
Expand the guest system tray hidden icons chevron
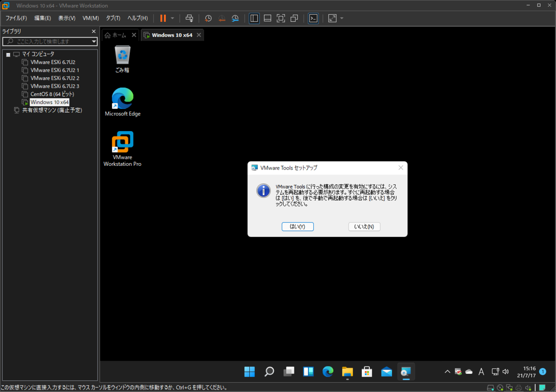(x=447, y=372)
